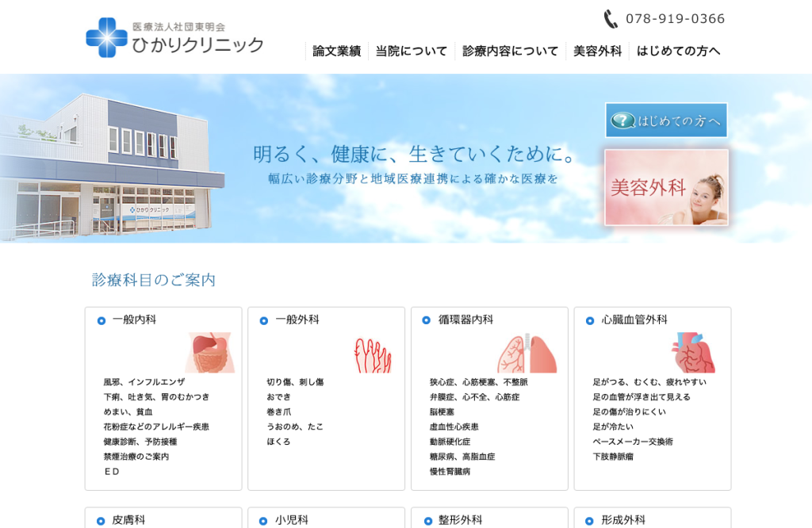Open the 小児科 department heading
Image resolution: width=812 pixels, height=528 pixels.
[292, 520]
